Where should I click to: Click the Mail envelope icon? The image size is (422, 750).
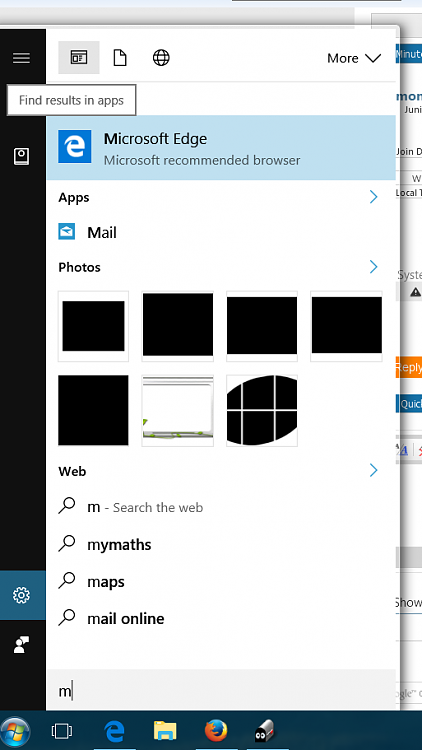(67, 232)
